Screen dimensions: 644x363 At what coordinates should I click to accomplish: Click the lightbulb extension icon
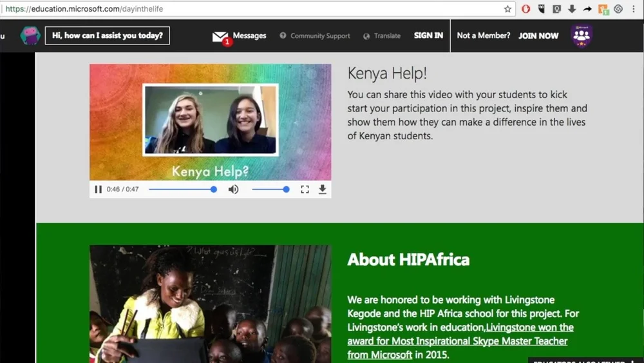pos(556,9)
